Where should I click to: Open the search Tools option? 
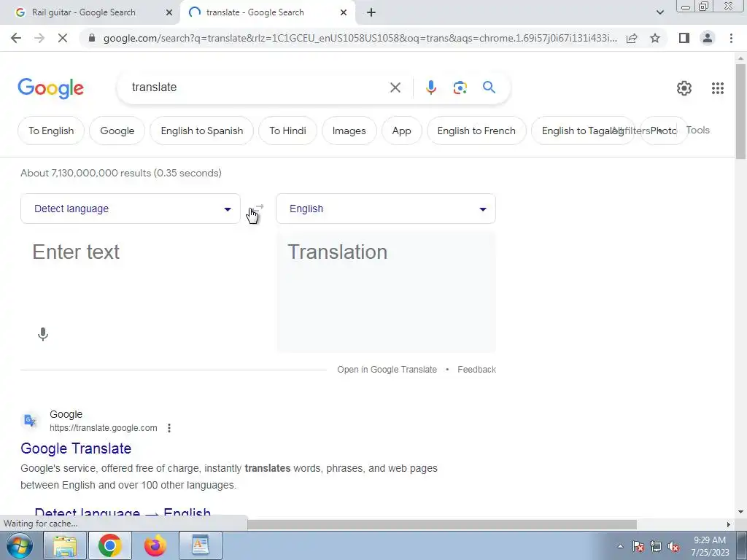[x=698, y=130]
